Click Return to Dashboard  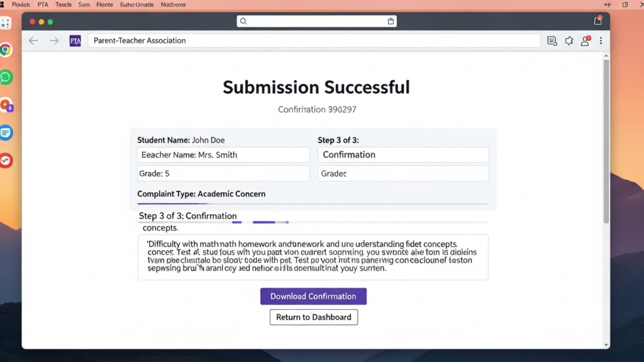(313, 317)
